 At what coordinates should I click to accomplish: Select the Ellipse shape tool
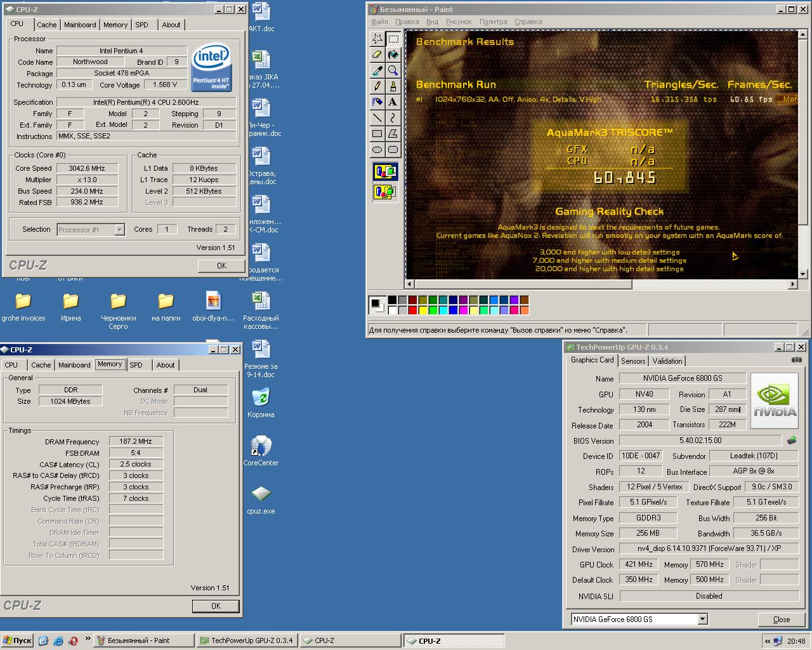[377, 150]
